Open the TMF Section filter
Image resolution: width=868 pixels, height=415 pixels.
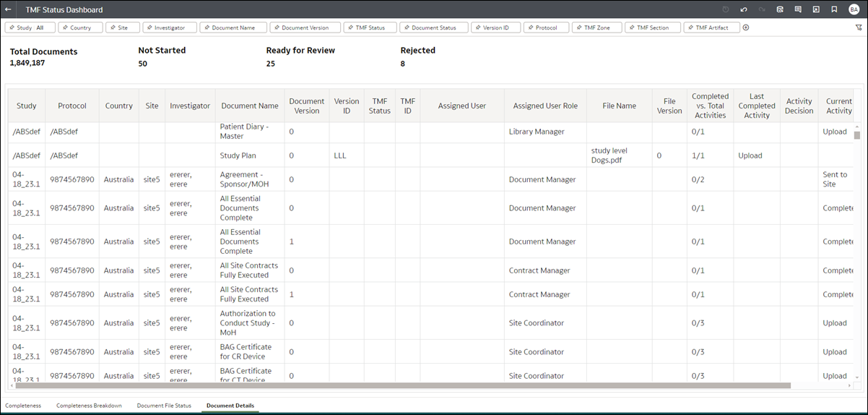coord(652,27)
